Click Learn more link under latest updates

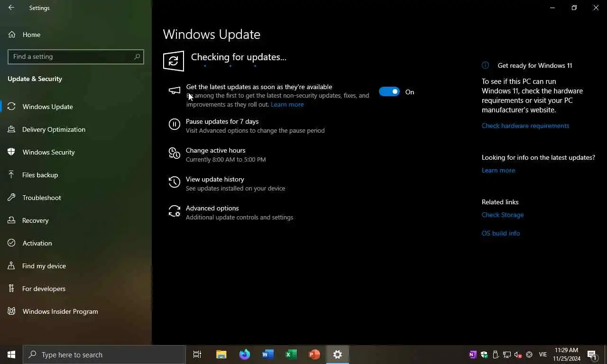[287, 104]
